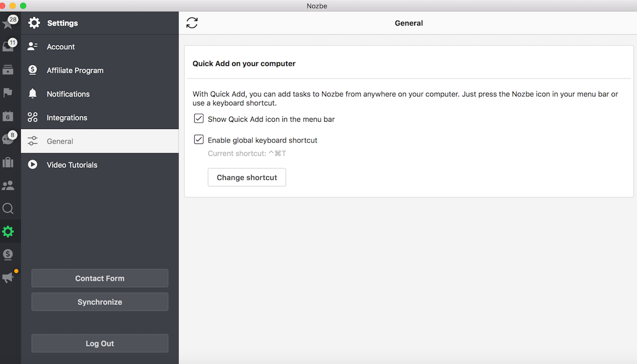The height and width of the screenshot is (364, 637).
Task: Click the Video Tutorials play icon
Action: [x=33, y=164]
